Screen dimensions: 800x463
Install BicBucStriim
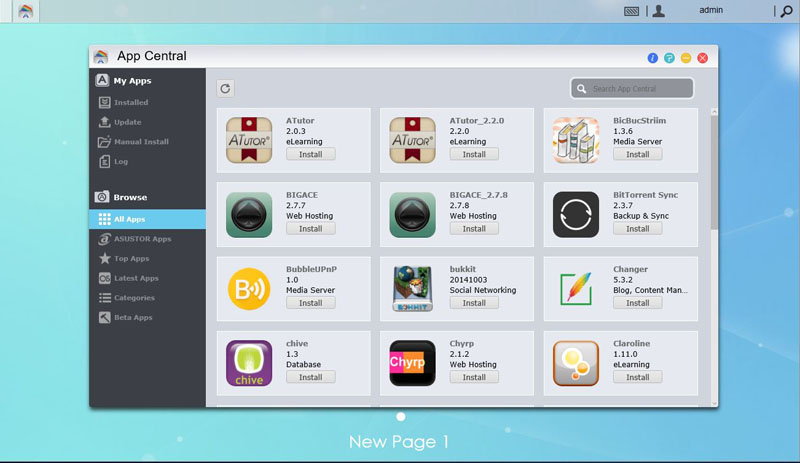coord(637,154)
